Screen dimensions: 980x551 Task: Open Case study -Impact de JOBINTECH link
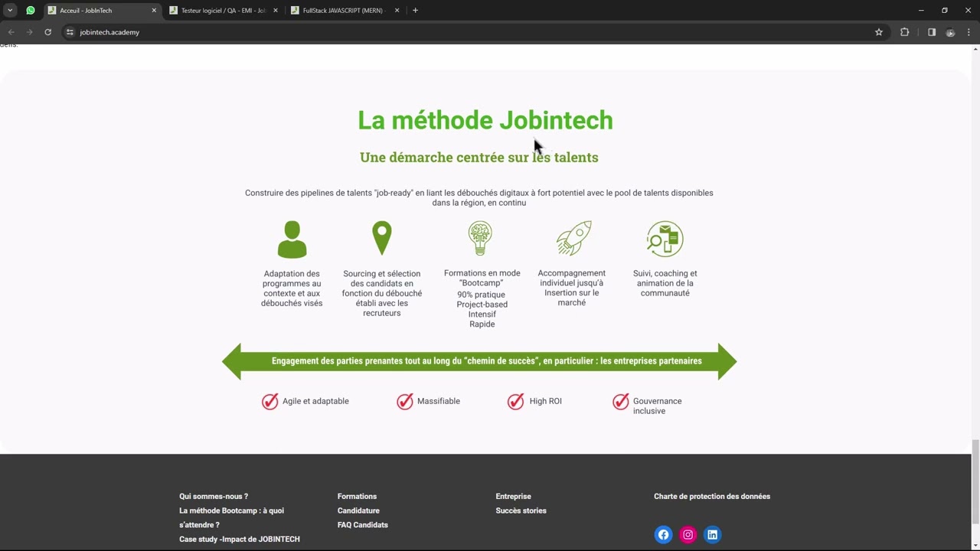tap(240, 540)
